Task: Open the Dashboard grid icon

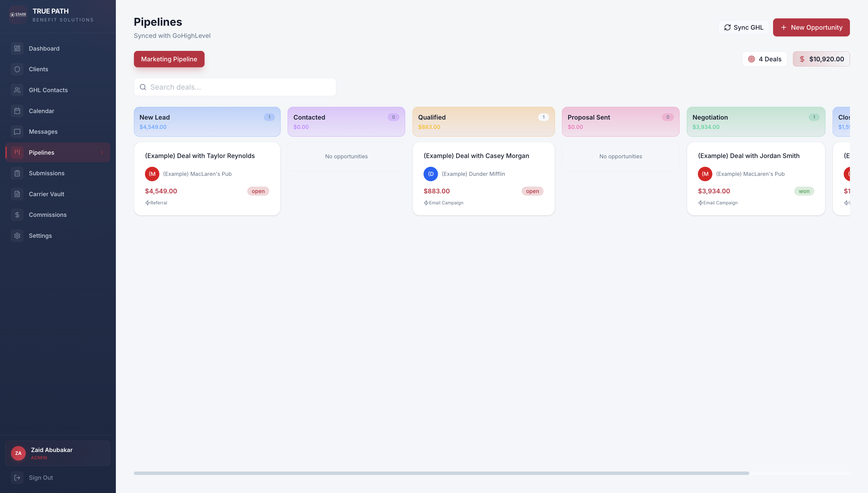Action: click(17, 48)
